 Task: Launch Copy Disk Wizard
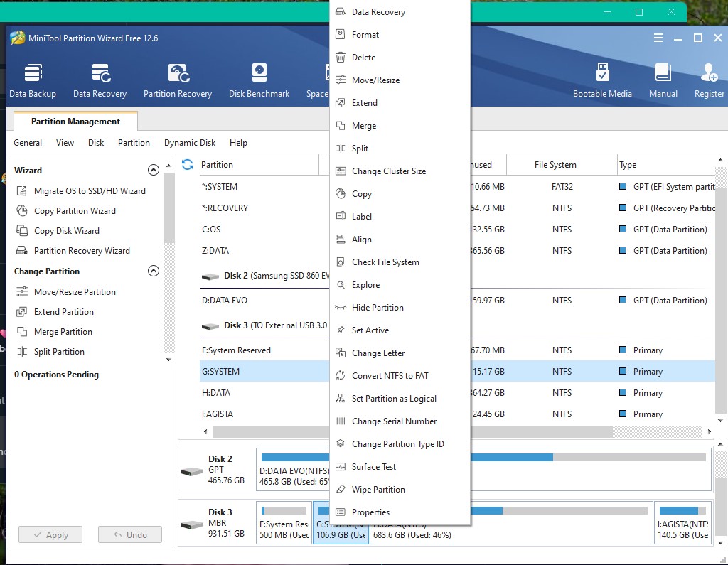click(58, 231)
